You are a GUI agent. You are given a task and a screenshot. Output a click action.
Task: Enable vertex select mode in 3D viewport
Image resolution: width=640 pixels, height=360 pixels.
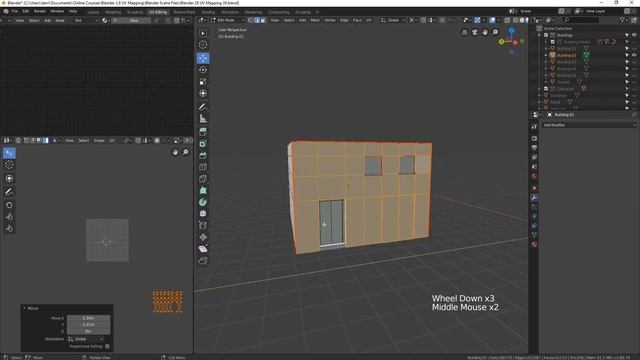251,20
